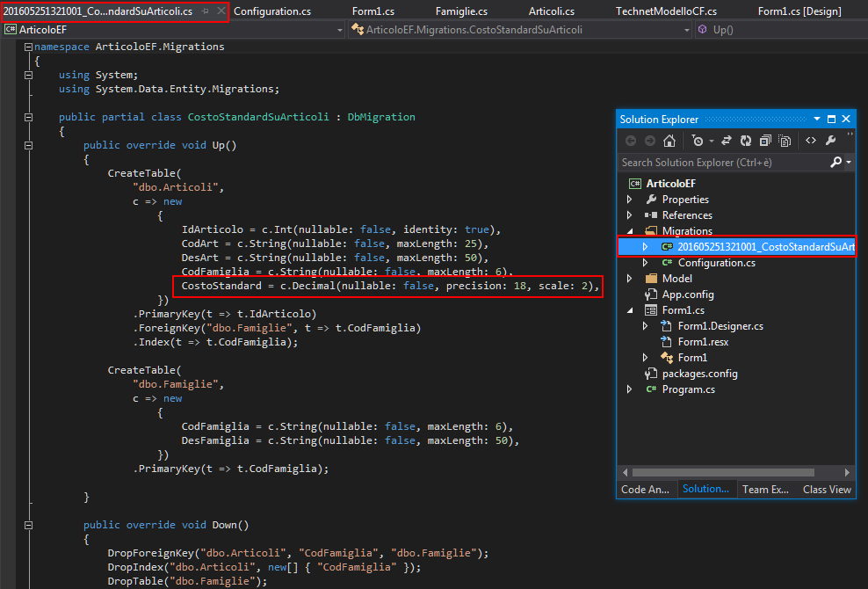Click the packages.config file icon
Screen dimensions: 868x589
[x=651, y=374]
